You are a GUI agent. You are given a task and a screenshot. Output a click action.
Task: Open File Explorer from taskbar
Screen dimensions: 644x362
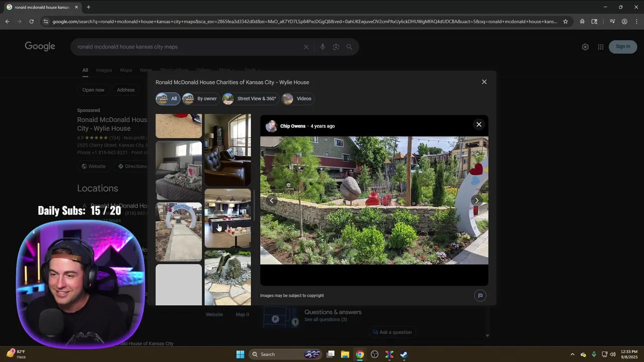pyautogui.click(x=345, y=354)
